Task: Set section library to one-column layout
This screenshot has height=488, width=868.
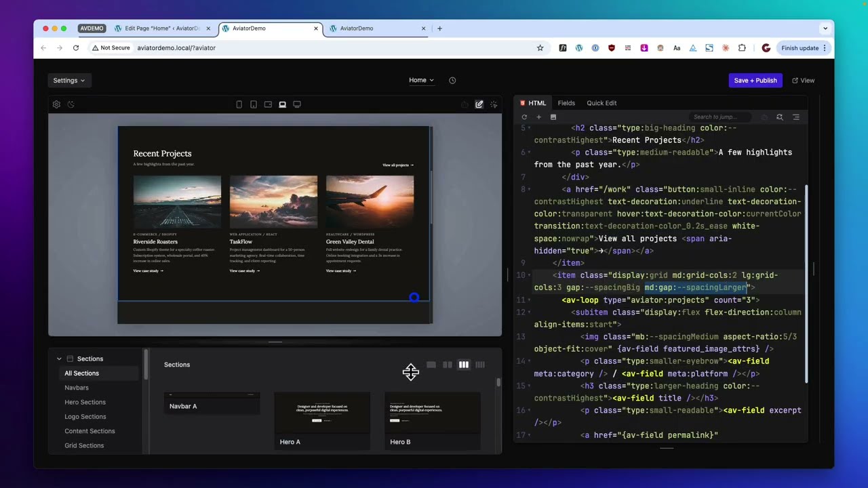Action: (431, 365)
